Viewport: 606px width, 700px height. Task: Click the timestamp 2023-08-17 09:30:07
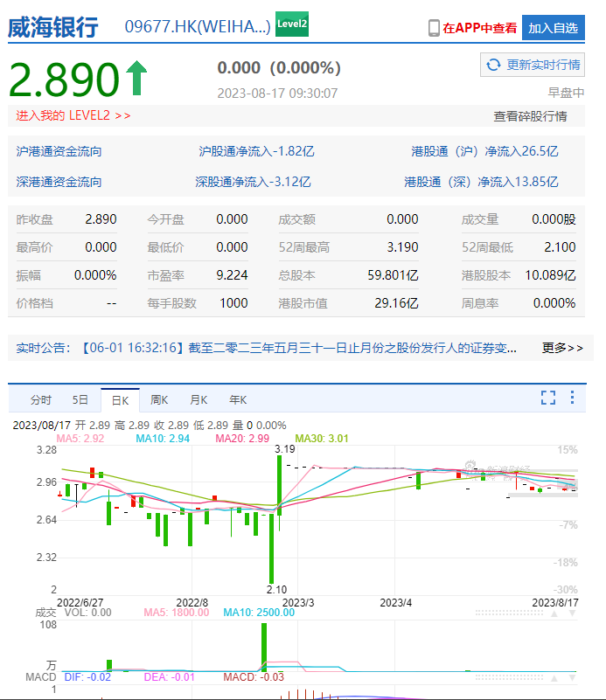point(277,94)
